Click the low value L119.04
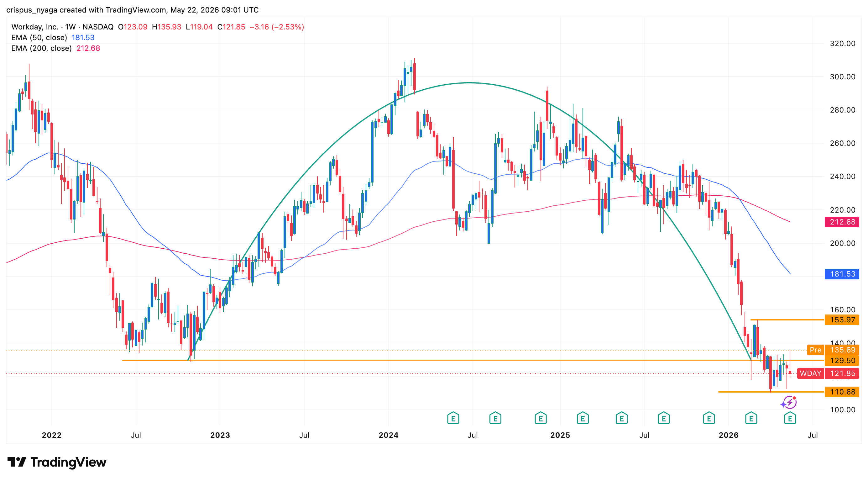Viewport: 868px width, 481px height. click(x=199, y=27)
